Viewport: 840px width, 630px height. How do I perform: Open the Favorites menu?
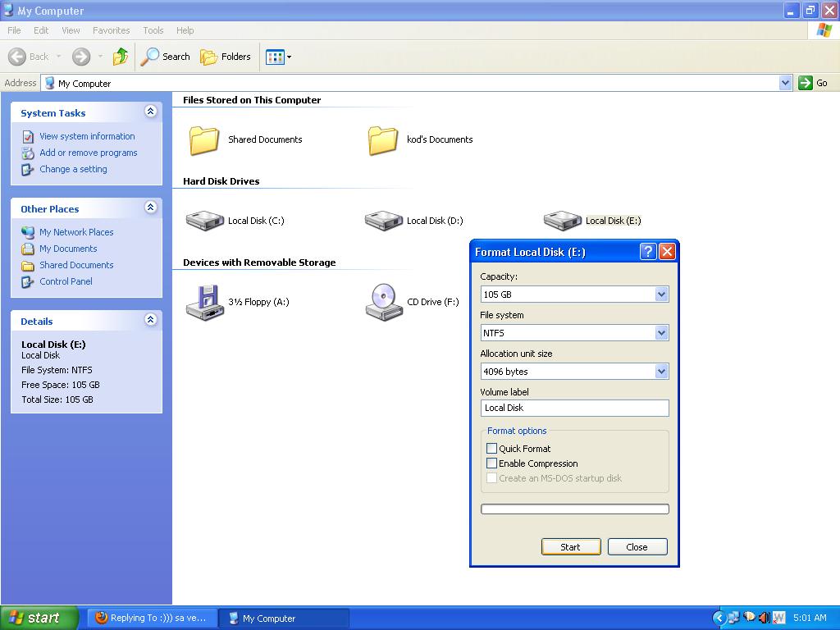tap(112, 30)
